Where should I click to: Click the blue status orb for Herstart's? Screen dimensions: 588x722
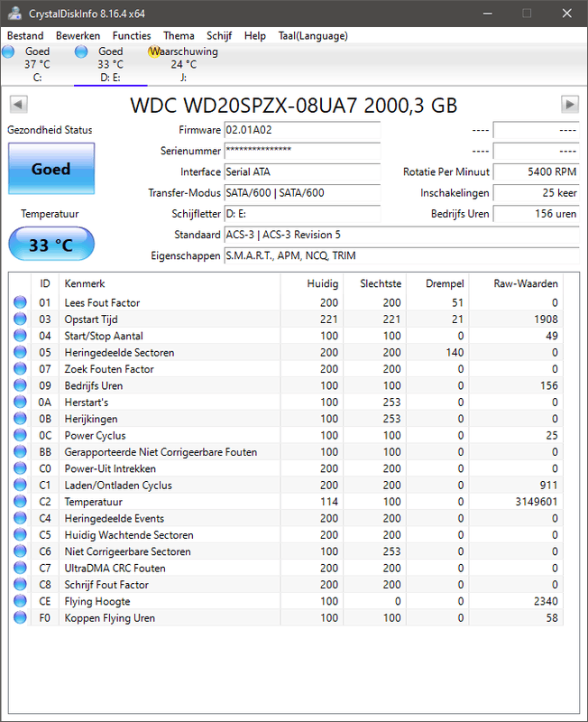(x=20, y=402)
